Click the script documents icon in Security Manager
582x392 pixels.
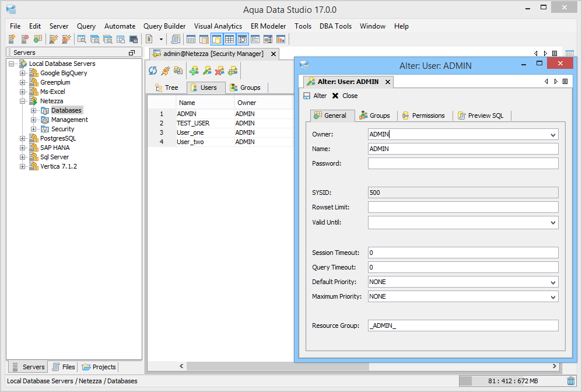(178, 71)
